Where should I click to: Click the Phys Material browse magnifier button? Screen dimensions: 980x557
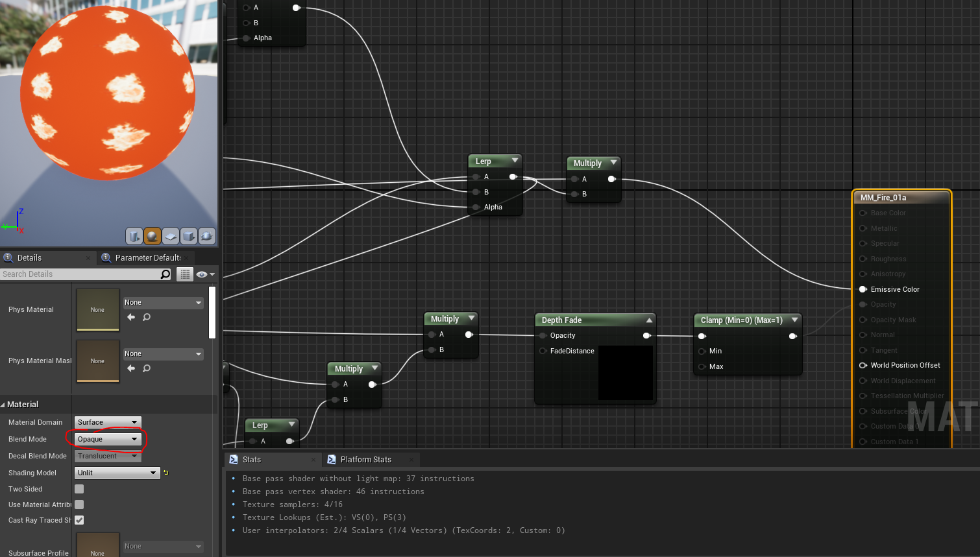146,317
